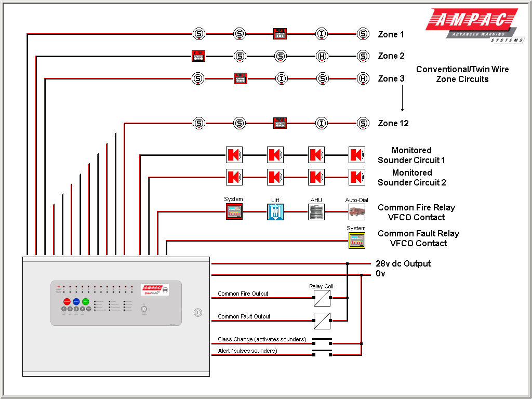Select the Lift icon on the fire relay line

[275, 211]
